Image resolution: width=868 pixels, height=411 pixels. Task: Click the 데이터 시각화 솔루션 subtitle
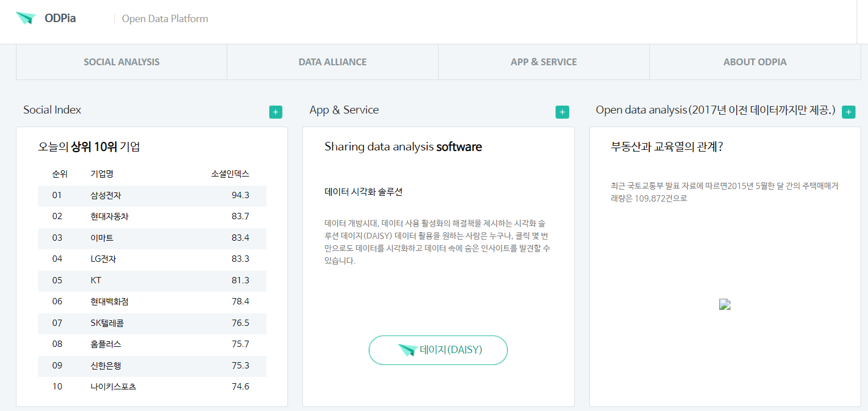point(364,192)
